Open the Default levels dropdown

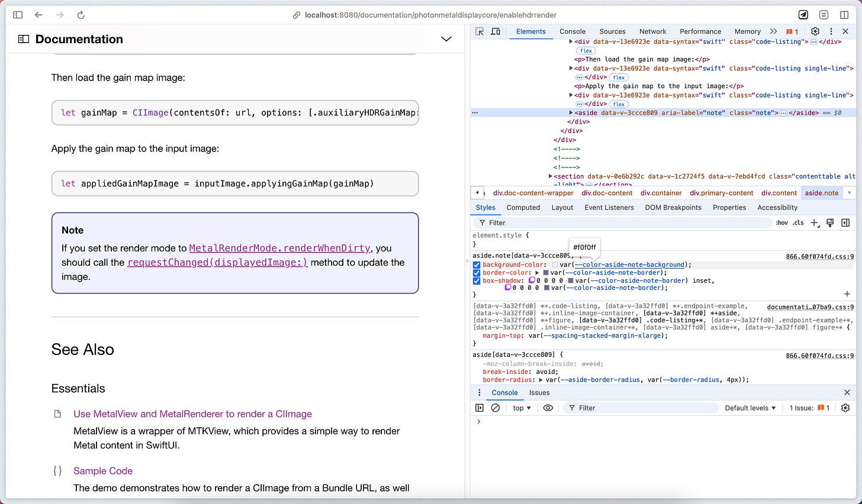click(x=750, y=408)
